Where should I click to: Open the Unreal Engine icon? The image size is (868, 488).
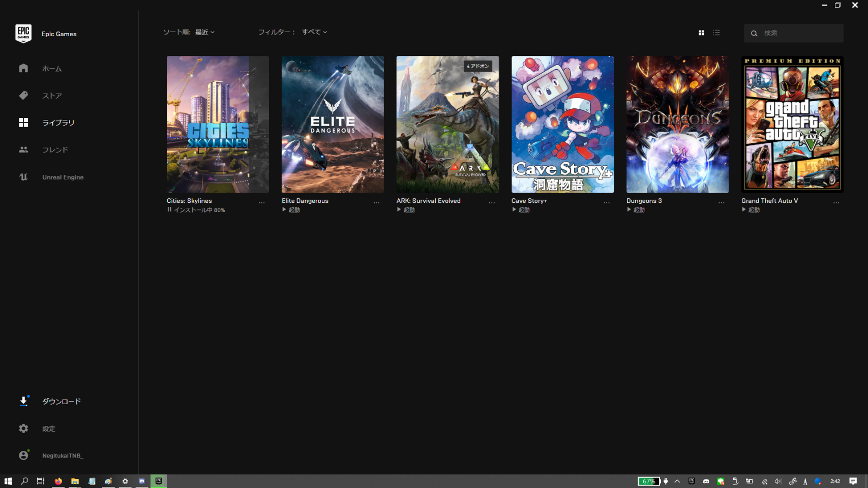point(23,177)
